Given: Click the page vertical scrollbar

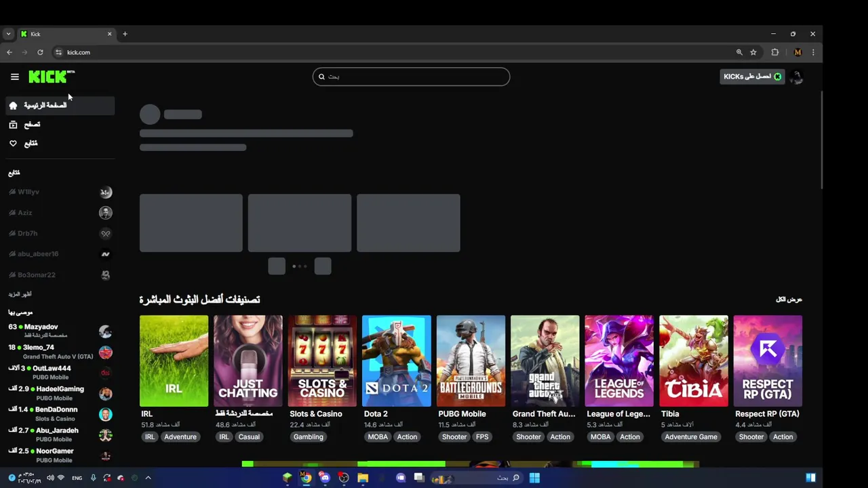Looking at the screenshot, I should [821, 139].
